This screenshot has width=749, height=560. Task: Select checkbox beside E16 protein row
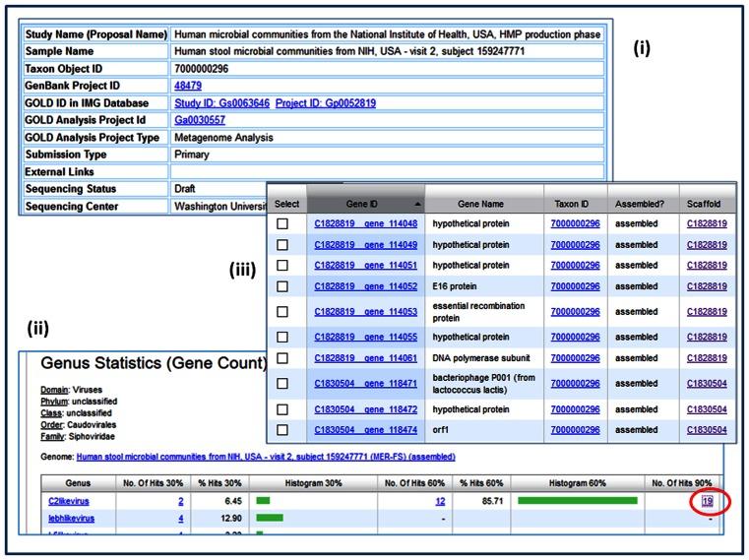click(282, 286)
